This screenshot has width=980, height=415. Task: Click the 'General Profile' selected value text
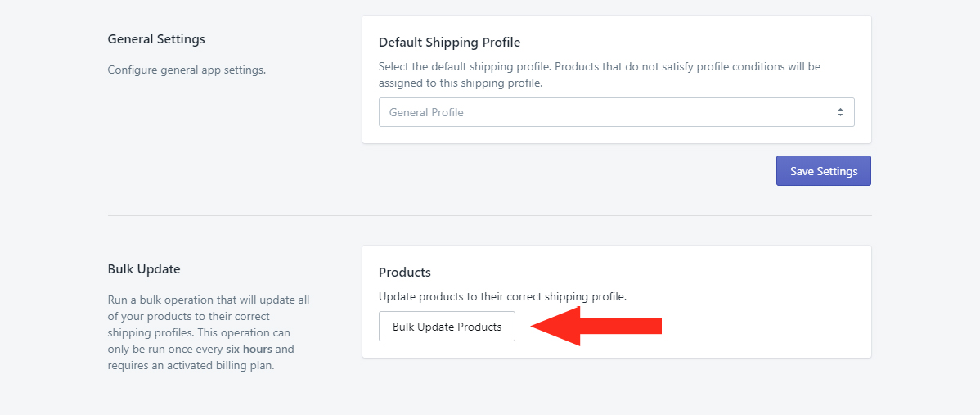pos(426,113)
